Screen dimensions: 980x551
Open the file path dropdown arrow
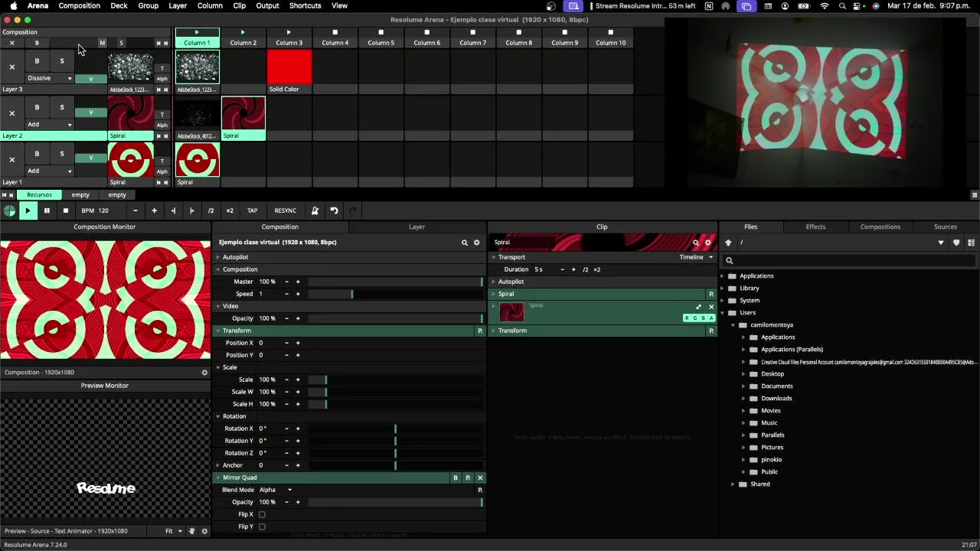pyautogui.click(x=941, y=243)
